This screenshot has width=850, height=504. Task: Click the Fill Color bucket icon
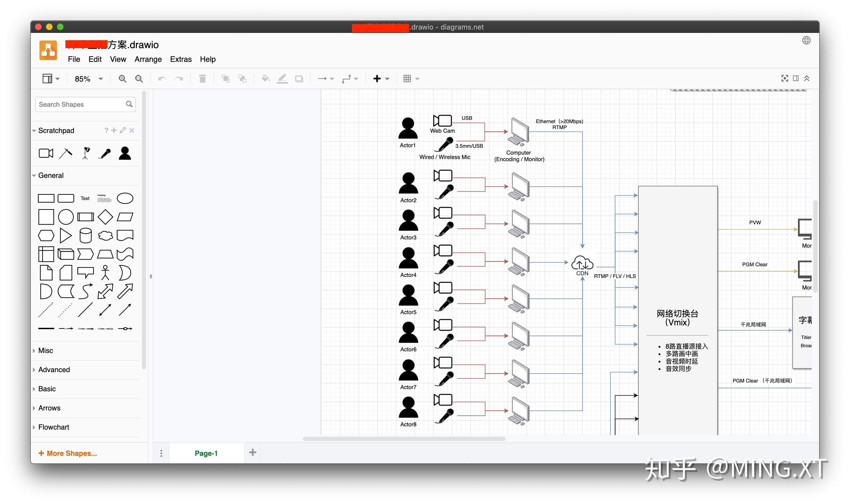(265, 79)
